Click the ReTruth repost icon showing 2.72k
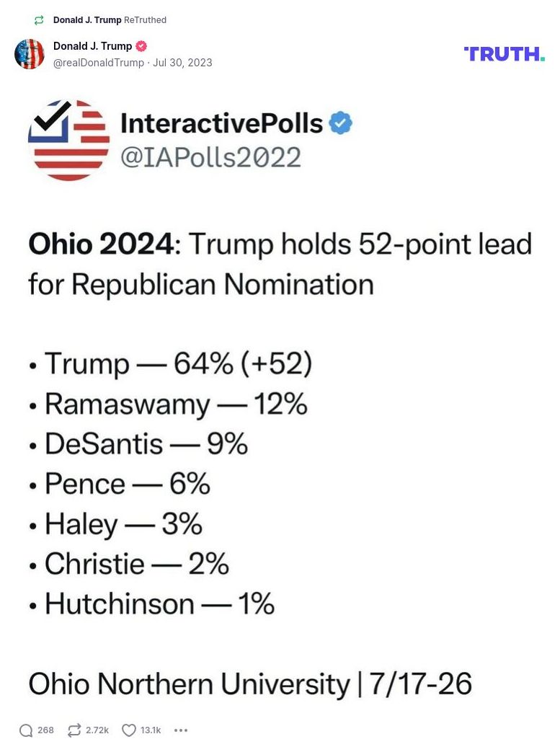This screenshot has width=560, height=752. tap(74, 730)
